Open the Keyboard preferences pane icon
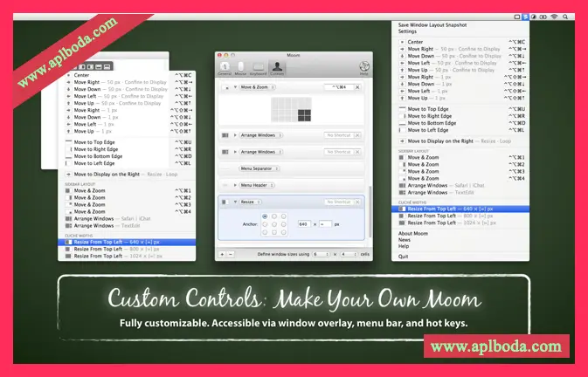The width and height of the screenshot is (588, 377). coord(258,68)
